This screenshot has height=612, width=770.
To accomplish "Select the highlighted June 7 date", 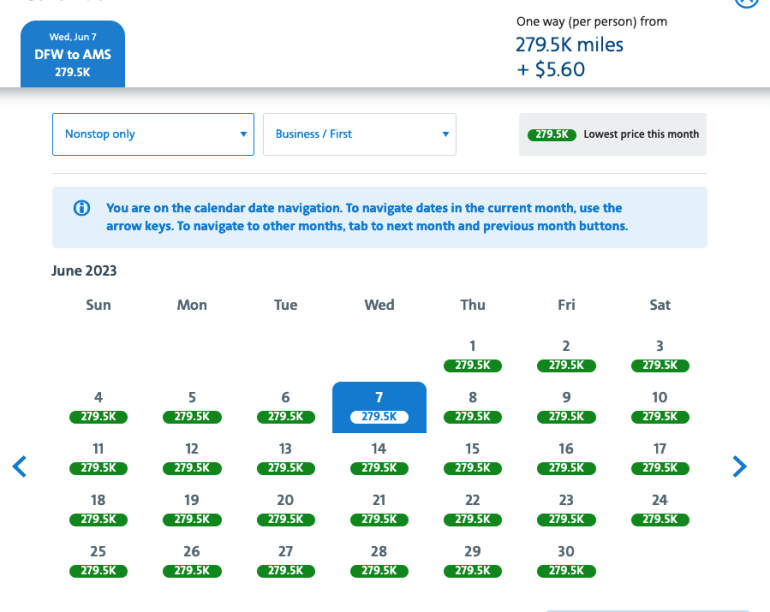I will (379, 406).
